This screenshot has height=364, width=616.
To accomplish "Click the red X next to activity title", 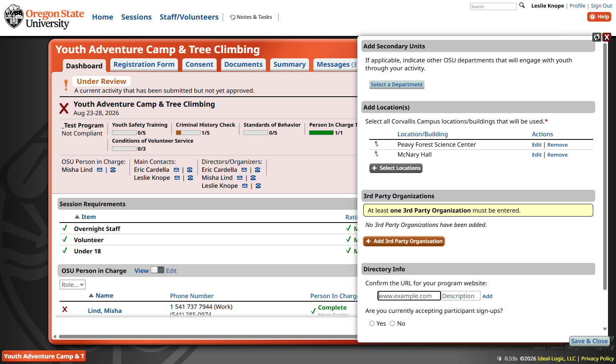I will click(x=64, y=108).
